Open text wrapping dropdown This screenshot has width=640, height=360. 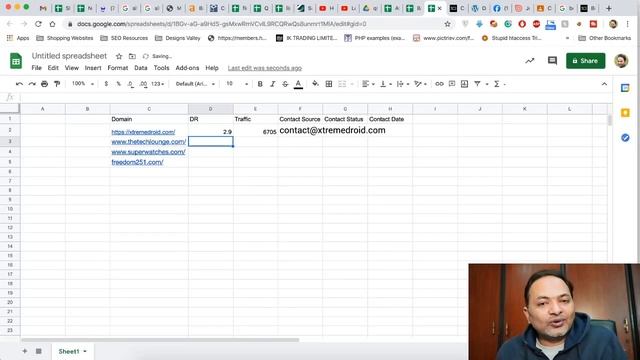pos(403,84)
